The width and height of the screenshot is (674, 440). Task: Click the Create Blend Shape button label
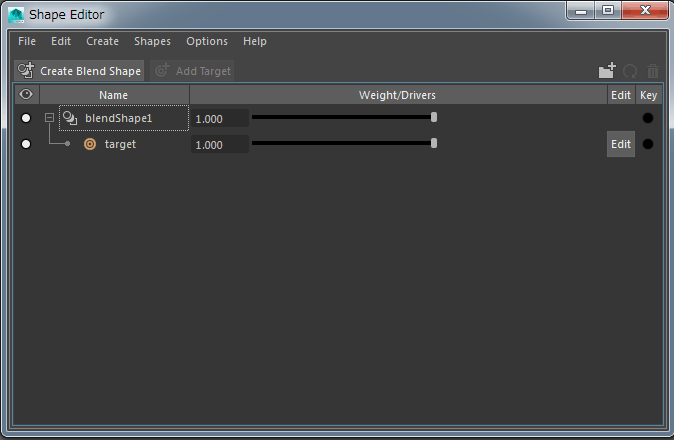[90, 71]
